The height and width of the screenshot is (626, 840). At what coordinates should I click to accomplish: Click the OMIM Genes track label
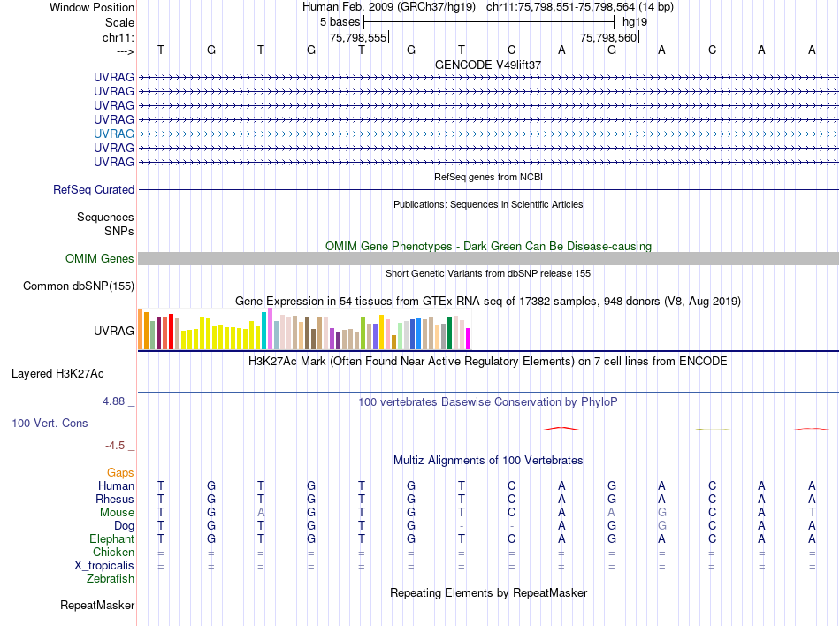click(x=100, y=259)
